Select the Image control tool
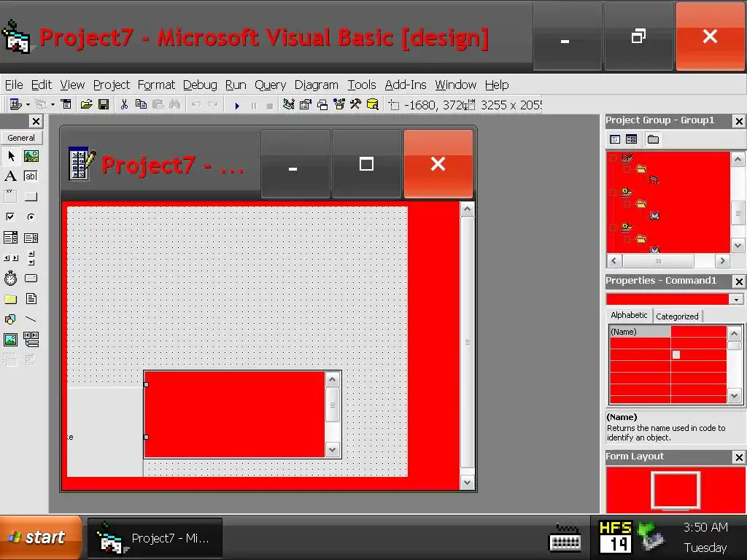 click(x=10, y=340)
